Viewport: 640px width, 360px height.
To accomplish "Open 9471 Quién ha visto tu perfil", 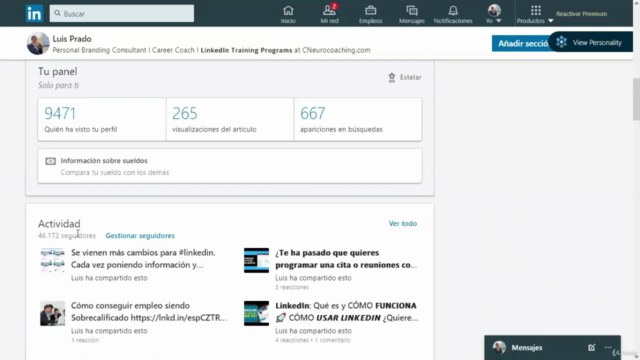I will pyautogui.click(x=102, y=119).
